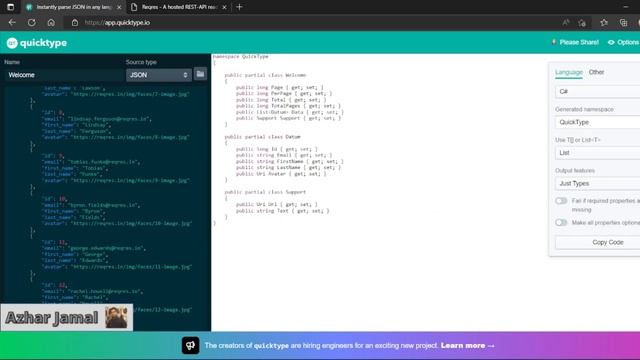Click the Please Share button
640x360 pixels.
click(x=575, y=42)
